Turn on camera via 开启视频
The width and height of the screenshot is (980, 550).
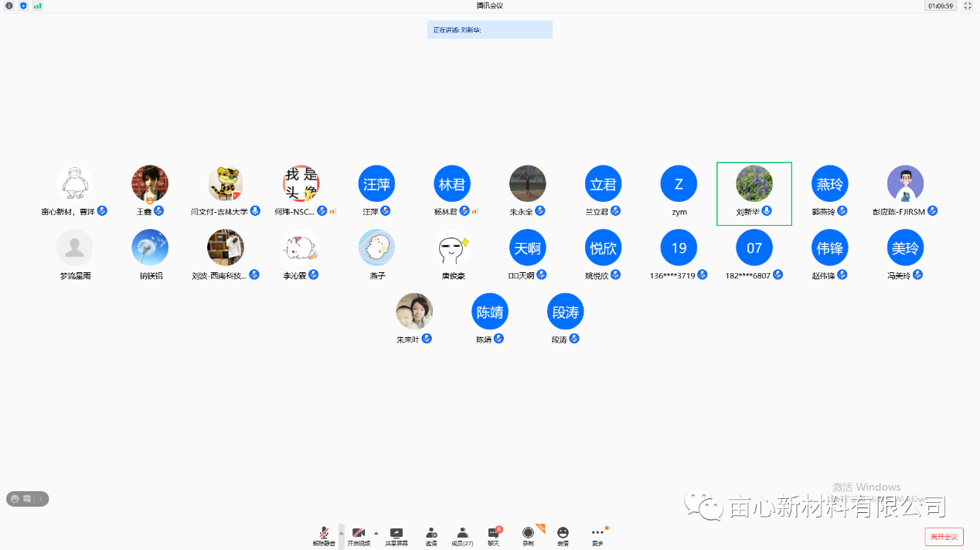(359, 536)
